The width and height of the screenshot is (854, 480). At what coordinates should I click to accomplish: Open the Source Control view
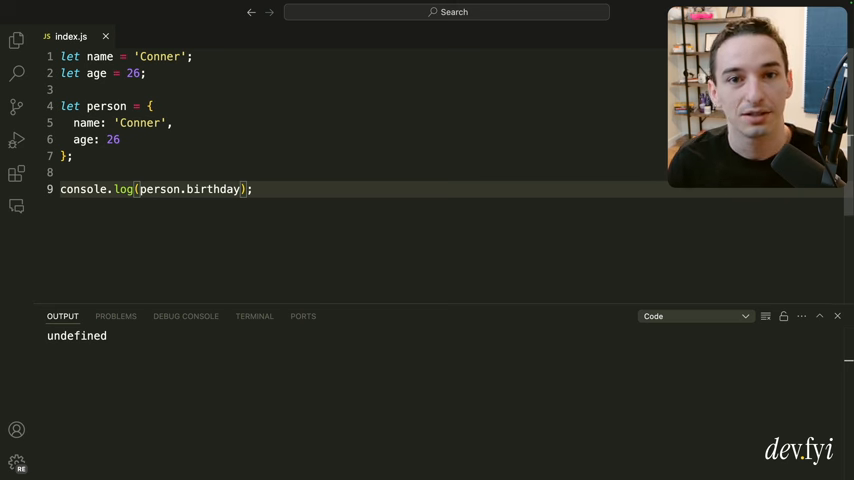[x=16, y=107]
